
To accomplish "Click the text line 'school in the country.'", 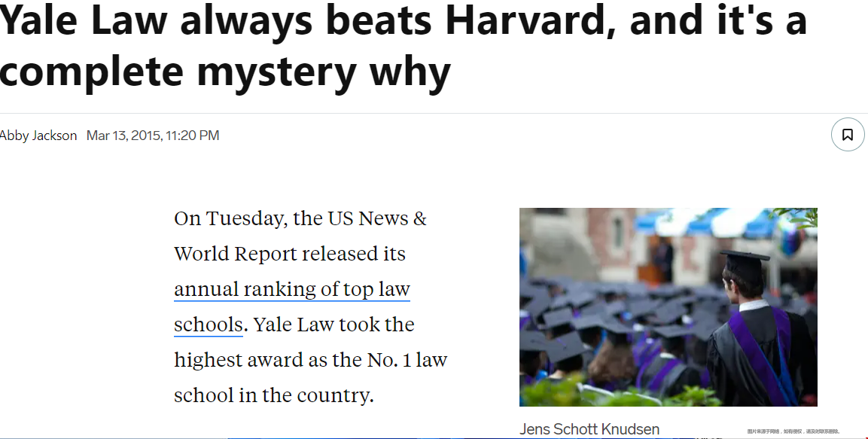I will coord(274,396).
